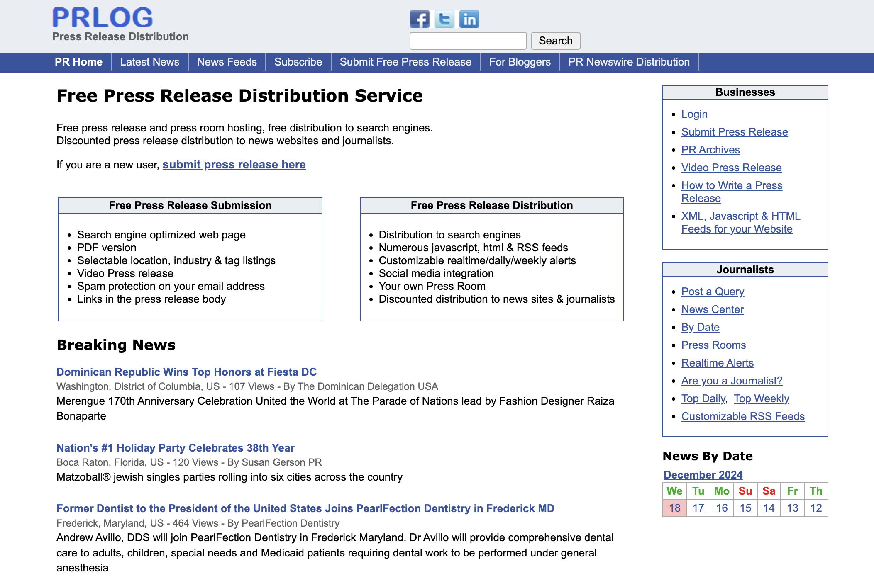Image resolution: width=874 pixels, height=588 pixels.
Task: Click 'By Susan Gerson PR' byline text
Action: [x=274, y=462]
